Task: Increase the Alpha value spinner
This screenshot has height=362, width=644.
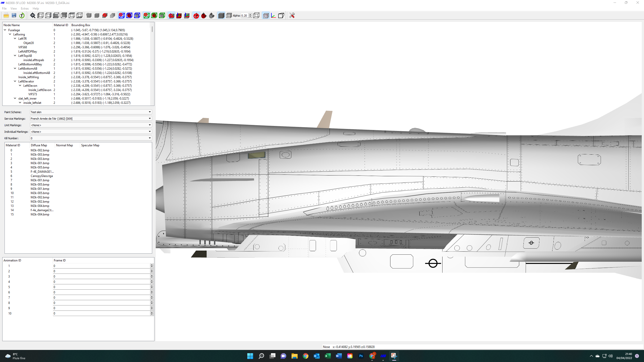Action: [250, 14]
